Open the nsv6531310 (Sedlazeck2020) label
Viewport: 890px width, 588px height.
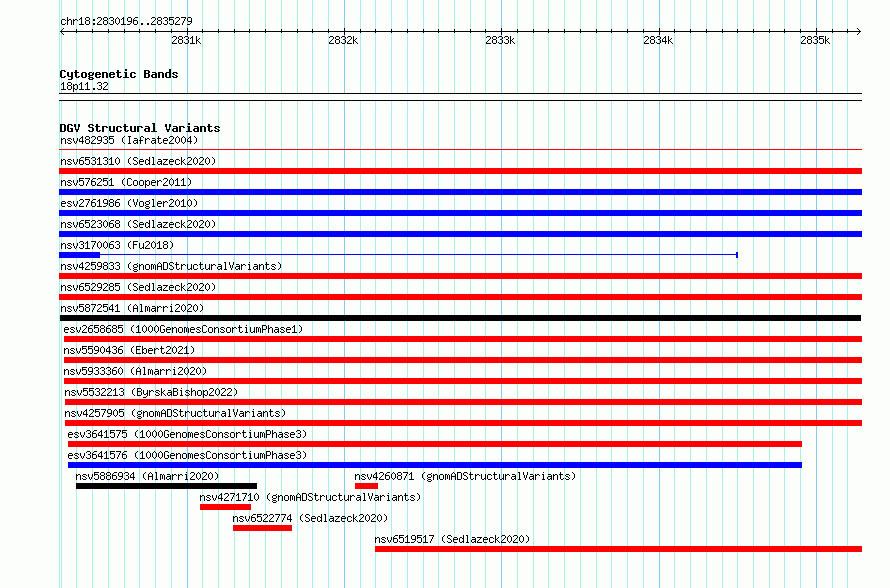pyautogui.click(x=138, y=161)
